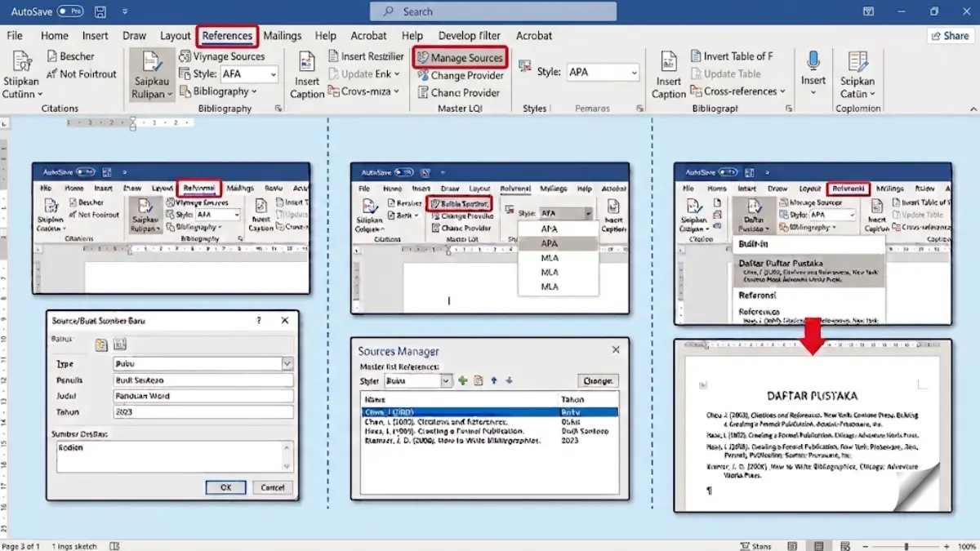Close the Sources Manager dialog
Image resolution: width=980 pixels, height=551 pixels.
click(x=616, y=349)
